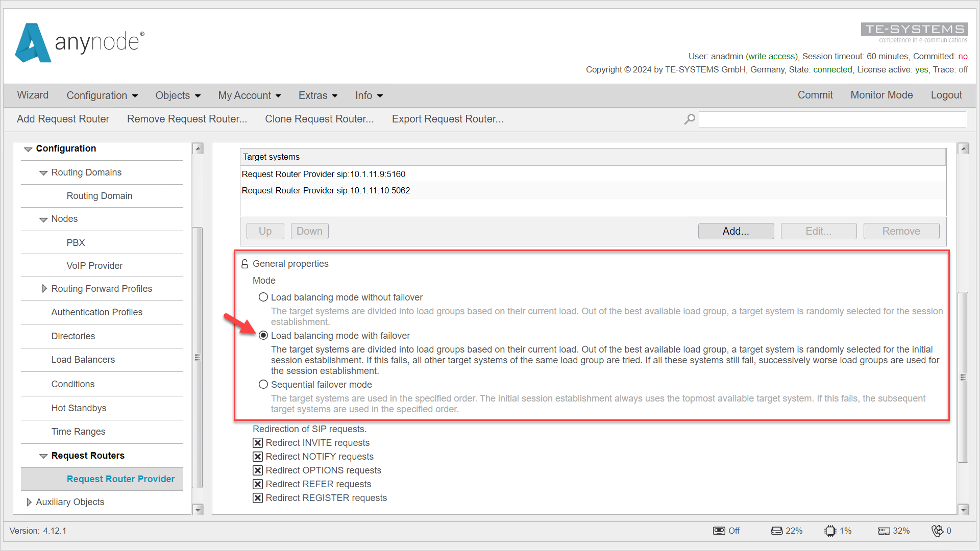The image size is (980, 551).
Task: Collapse the Routing Domains tree node
Action: [x=43, y=173]
